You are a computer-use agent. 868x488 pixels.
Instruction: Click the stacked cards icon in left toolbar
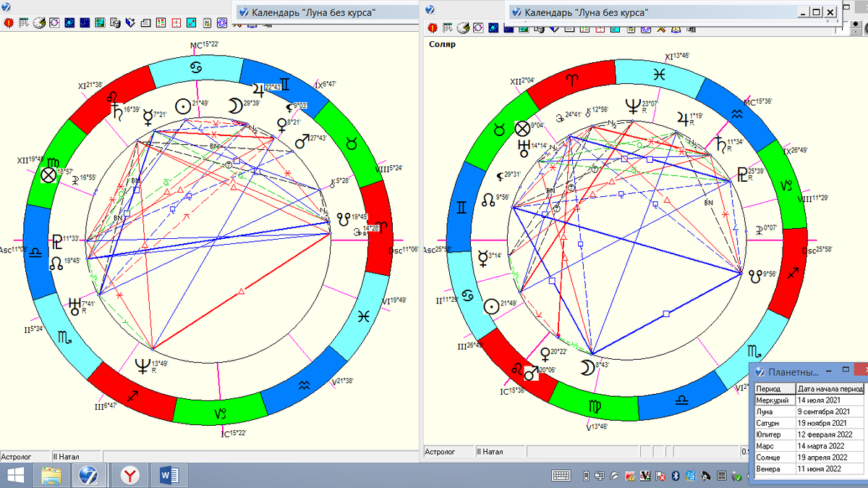click(x=146, y=22)
